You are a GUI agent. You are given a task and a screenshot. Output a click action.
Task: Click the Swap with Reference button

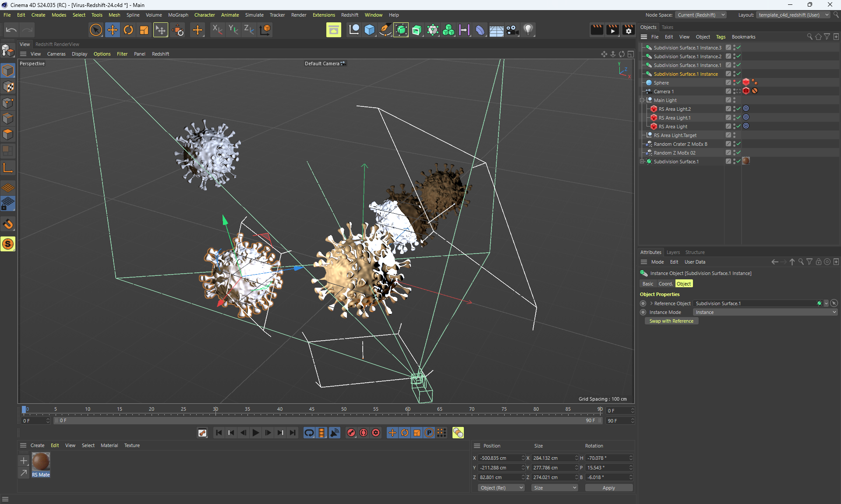(671, 321)
